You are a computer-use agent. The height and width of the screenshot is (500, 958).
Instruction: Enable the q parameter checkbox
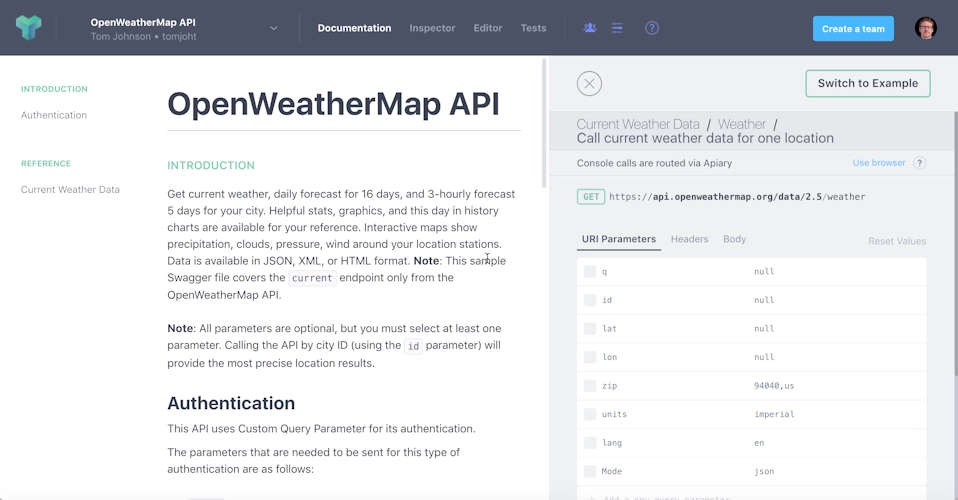point(590,271)
